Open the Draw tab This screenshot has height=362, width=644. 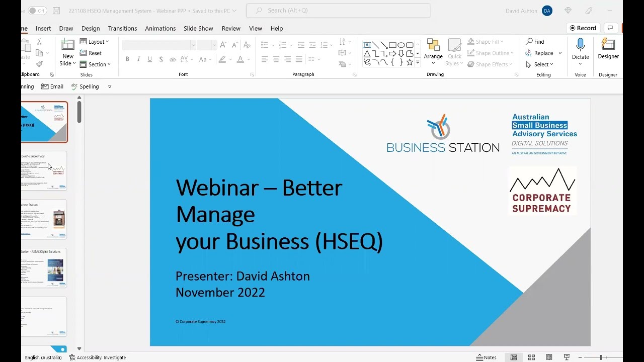pos(66,28)
